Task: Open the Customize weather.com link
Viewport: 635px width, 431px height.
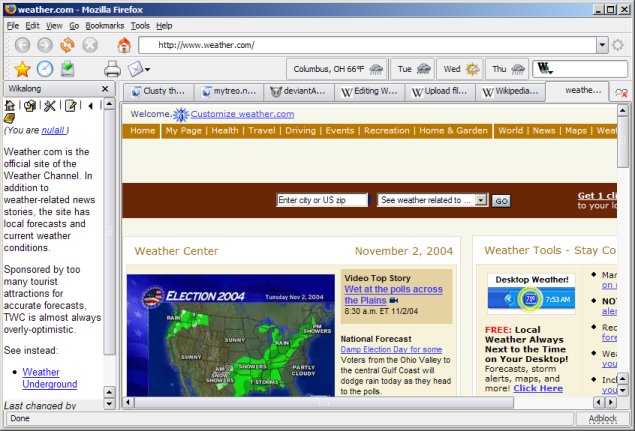Action: (x=242, y=114)
